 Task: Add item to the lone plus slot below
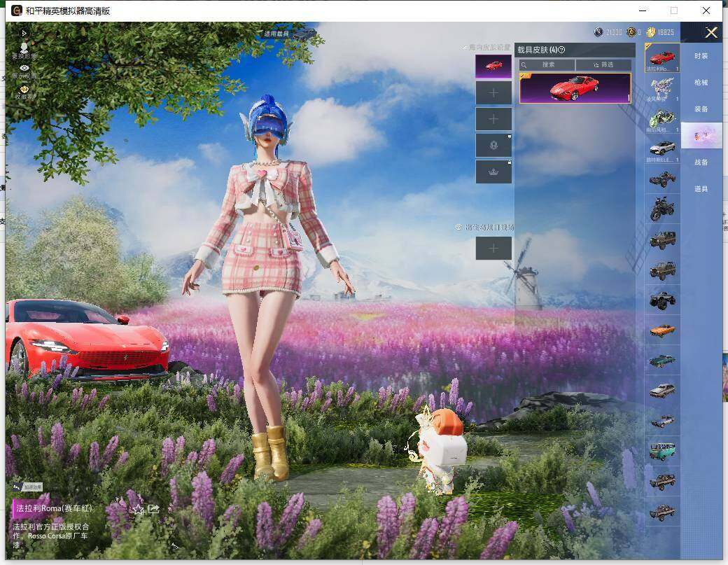pyautogui.click(x=493, y=249)
